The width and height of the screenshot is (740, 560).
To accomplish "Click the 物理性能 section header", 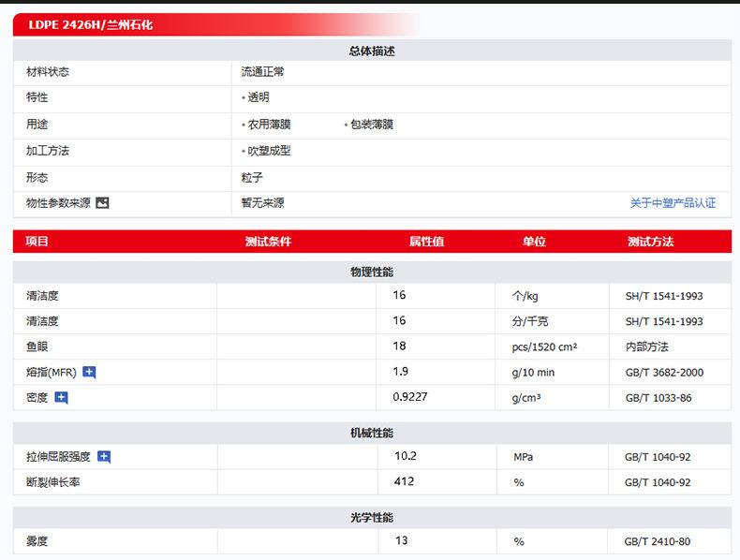I will click(x=372, y=272).
